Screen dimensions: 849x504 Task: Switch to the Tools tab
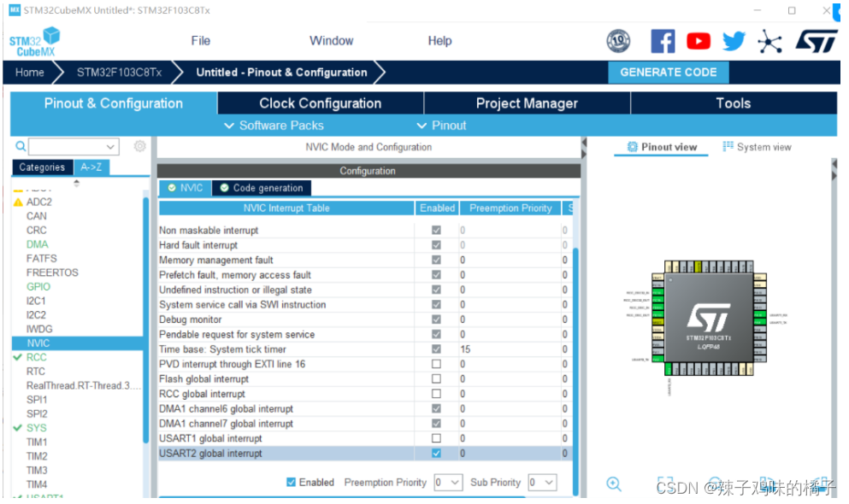coord(734,103)
